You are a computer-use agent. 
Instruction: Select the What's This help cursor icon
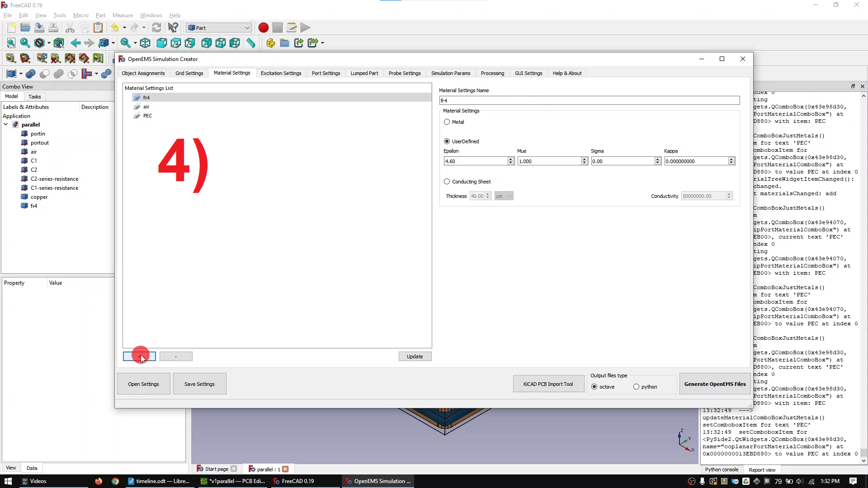[172, 28]
